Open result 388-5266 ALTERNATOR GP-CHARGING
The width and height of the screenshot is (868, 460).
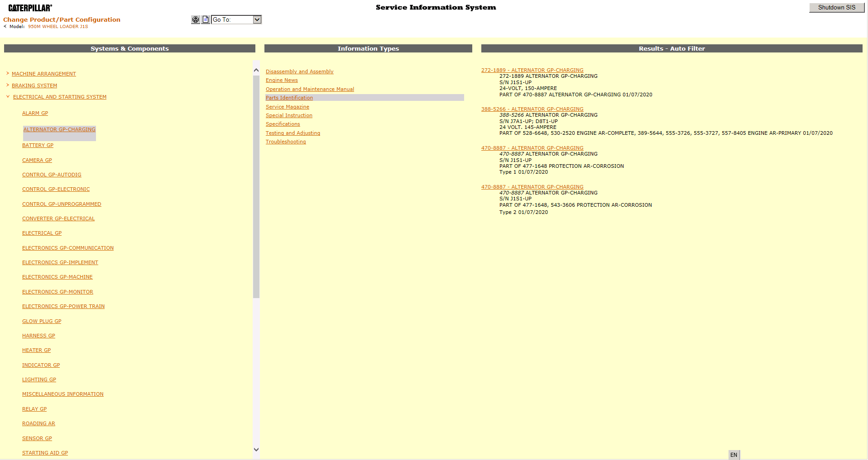tap(532, 109)
